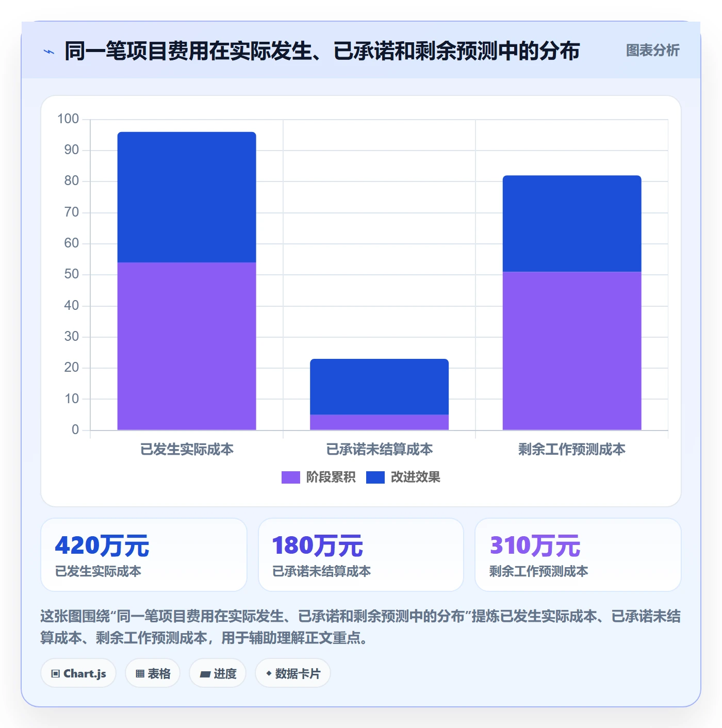
Task: Click the purple segment of 剩余工作预测成本 bar
Action: 572,351
